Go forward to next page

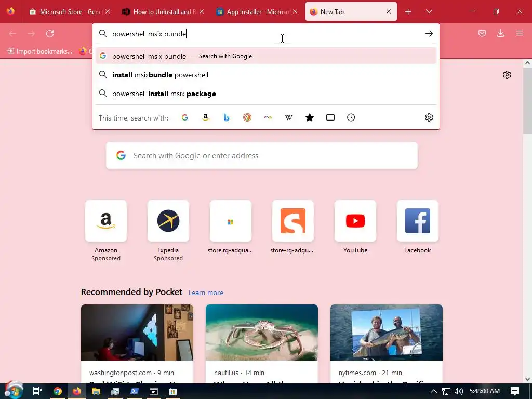point(31,34)
